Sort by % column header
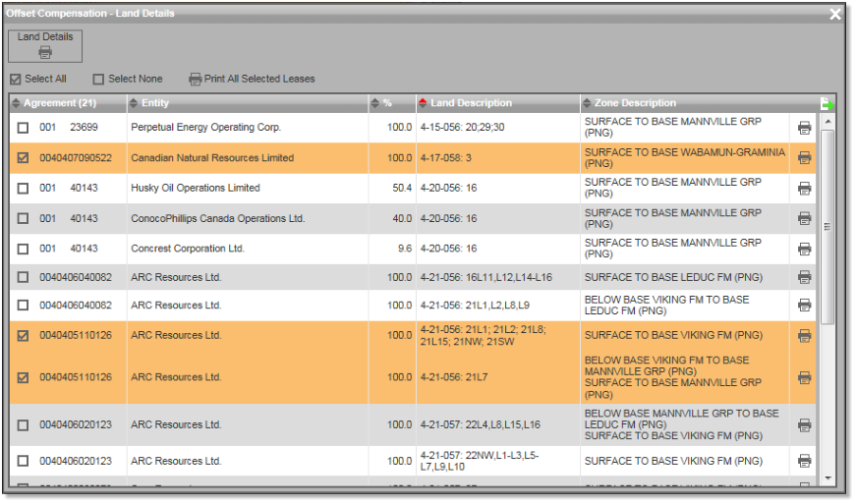 (392, 103)
